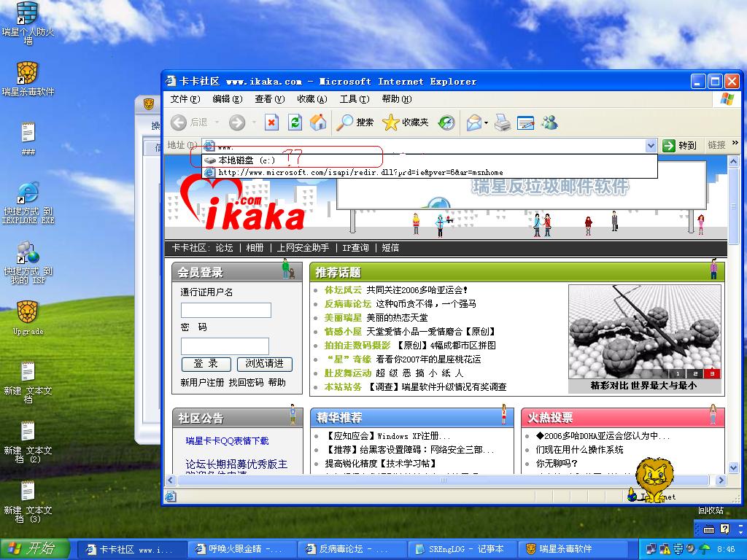
Task: Open Forward button history dropdown arrow
Action: (254, 122)
